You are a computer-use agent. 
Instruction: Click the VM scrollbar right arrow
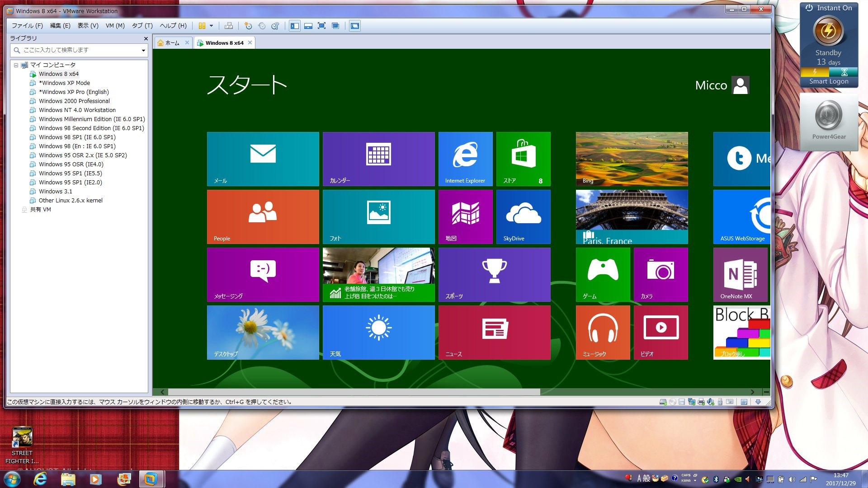click(752, 392)
